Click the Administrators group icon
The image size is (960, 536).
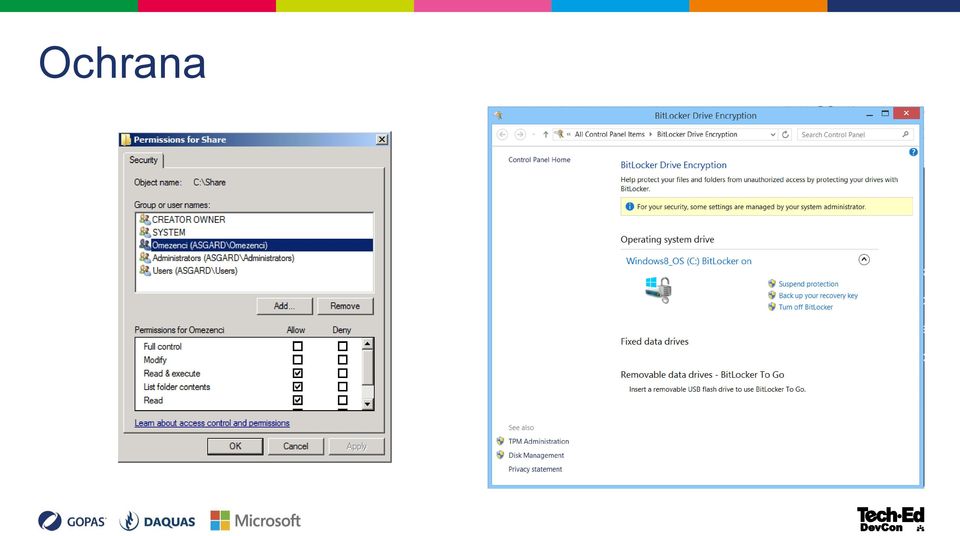click(144, 258)
